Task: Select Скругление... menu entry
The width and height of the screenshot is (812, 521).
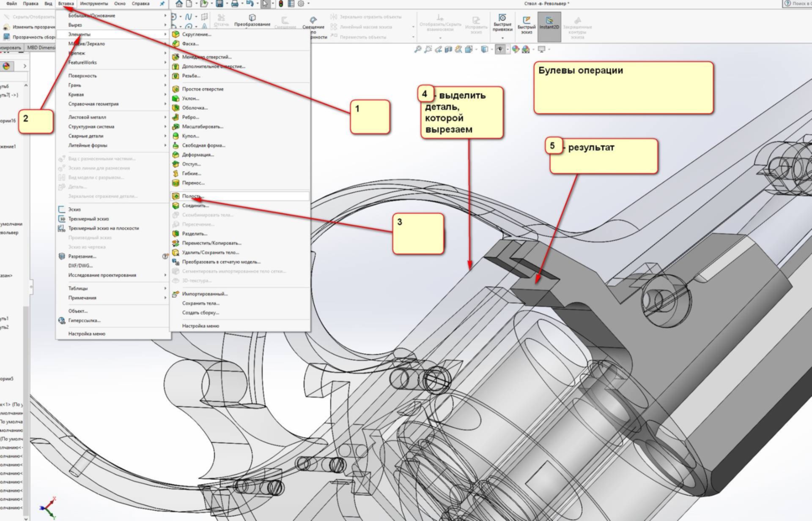Action: (x=240, y=34)
